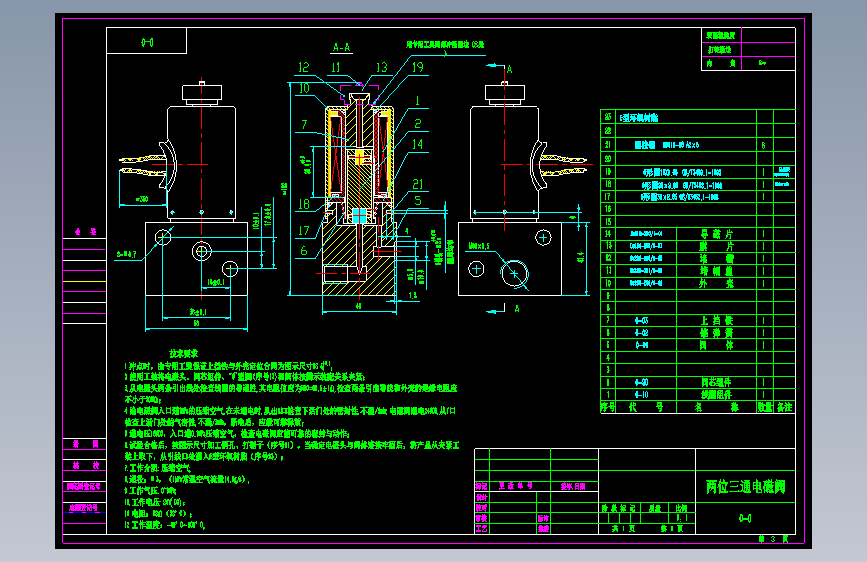Viewport: 867px width, 562px height.
Task: Select 阀体 in parts list row 5
Action: 717,345
